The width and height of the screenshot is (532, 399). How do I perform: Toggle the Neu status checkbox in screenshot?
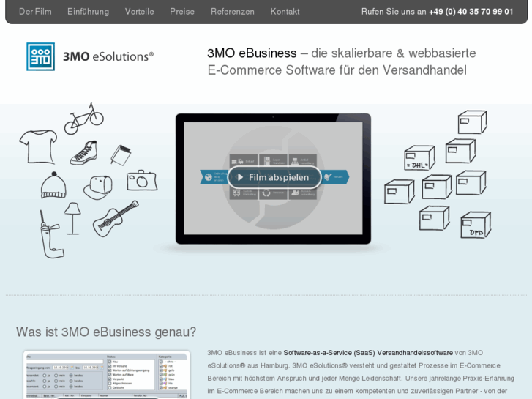[110, 362]
